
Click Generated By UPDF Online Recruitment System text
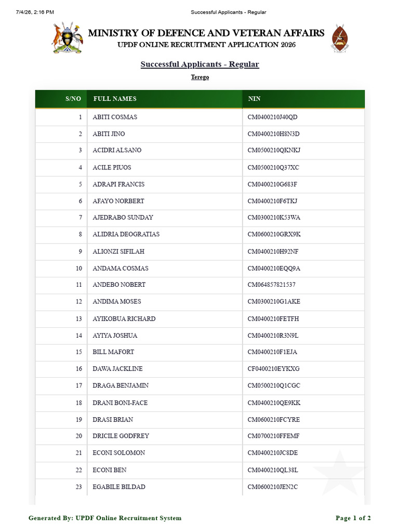[105, 518]
